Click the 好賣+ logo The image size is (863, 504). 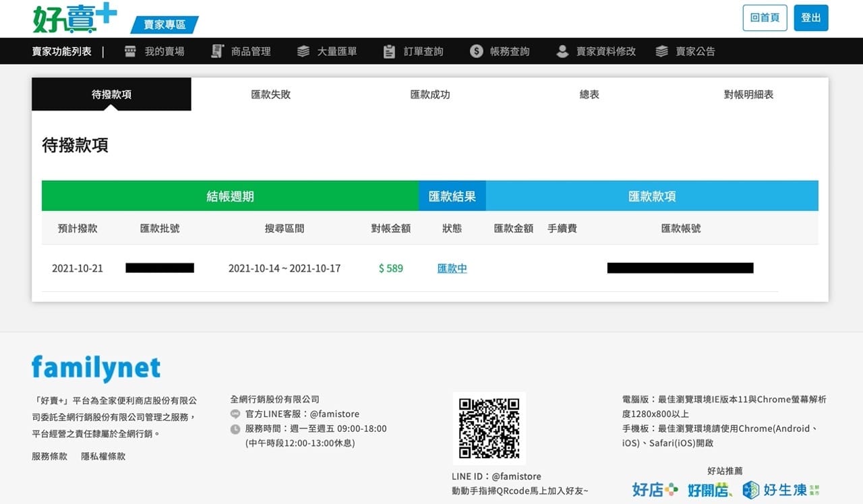click(75, 18)
